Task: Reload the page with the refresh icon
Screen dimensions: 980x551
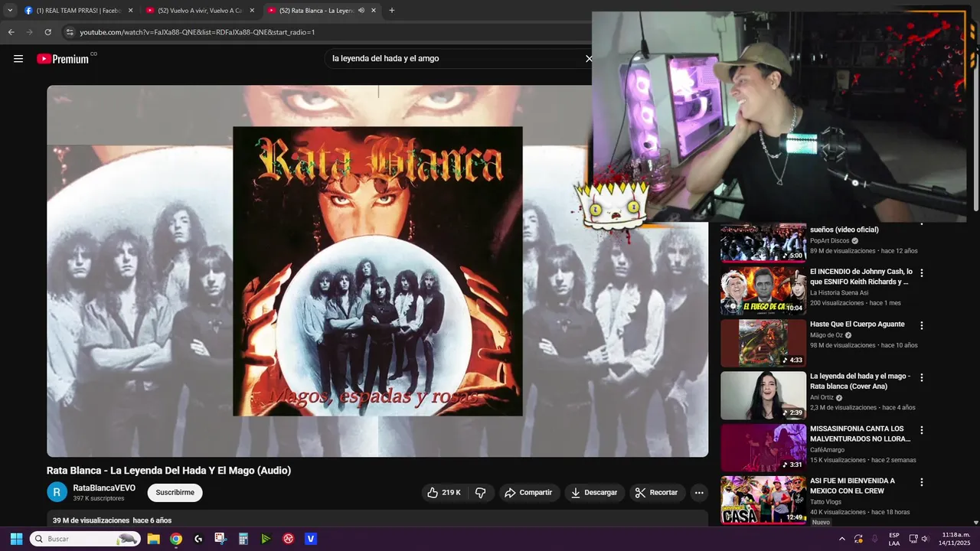Action: click(47, 32)
